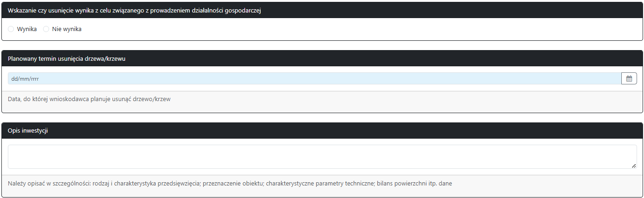This screenshot has height=198, width=644.
Task: Click the "Nie wynika" option label text
Action: [67, 29]
